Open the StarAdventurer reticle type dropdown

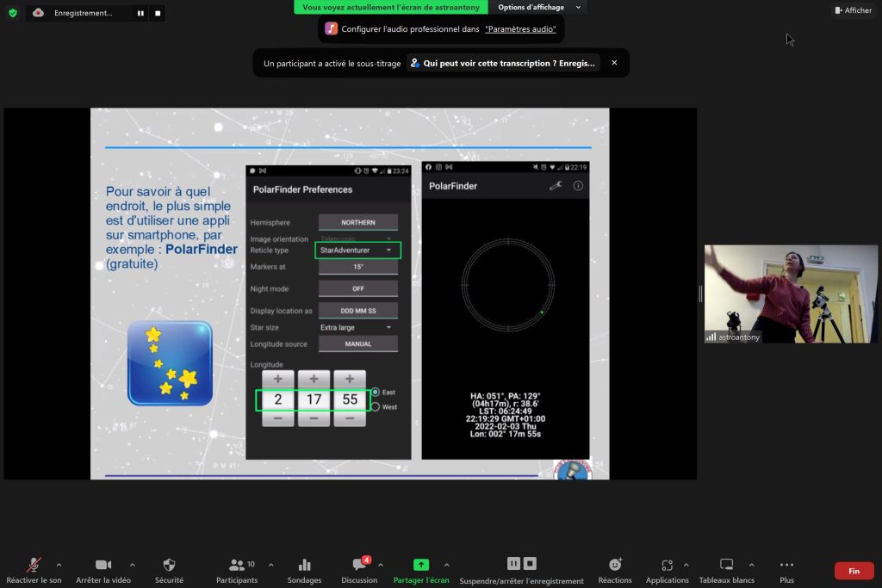pos(357,251)
